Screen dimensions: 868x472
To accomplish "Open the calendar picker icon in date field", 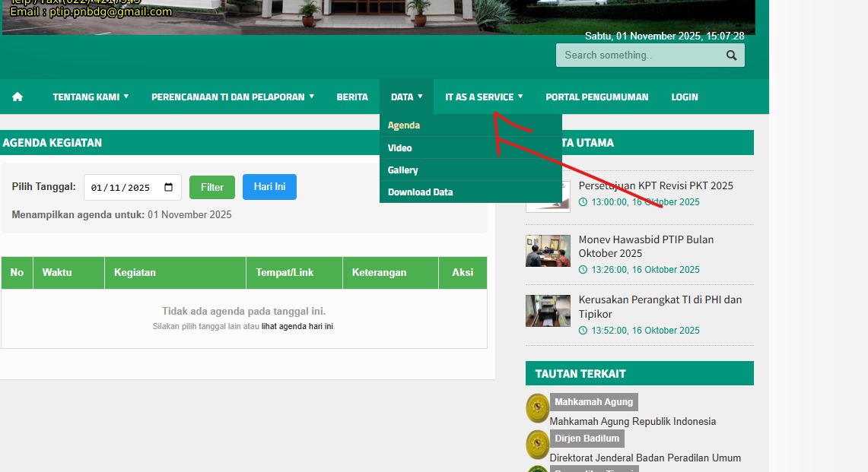I will click(169, 188).
